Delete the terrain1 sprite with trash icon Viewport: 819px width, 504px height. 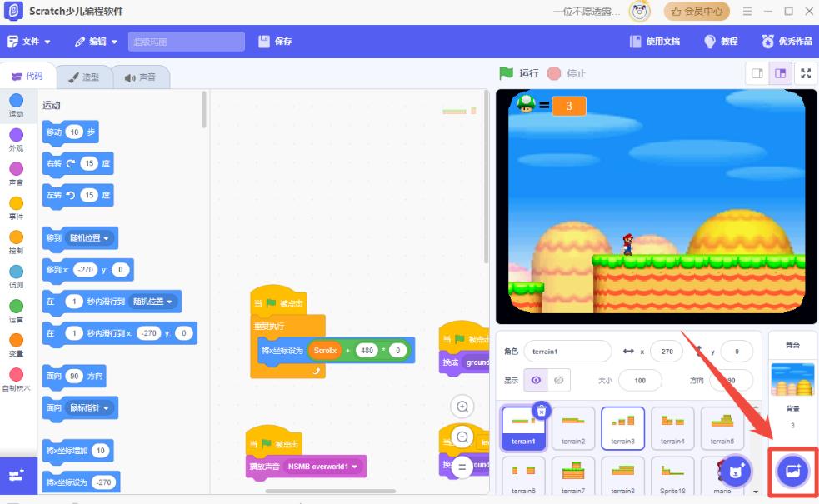(542, 410)
